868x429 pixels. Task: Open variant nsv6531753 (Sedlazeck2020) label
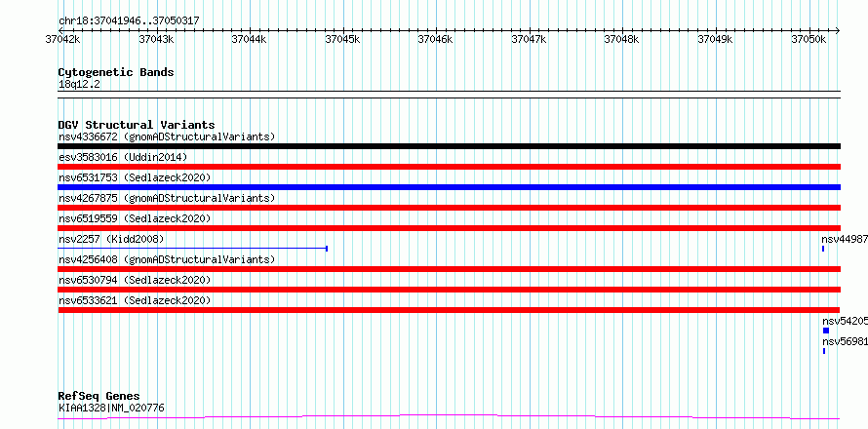coord(135,177)
